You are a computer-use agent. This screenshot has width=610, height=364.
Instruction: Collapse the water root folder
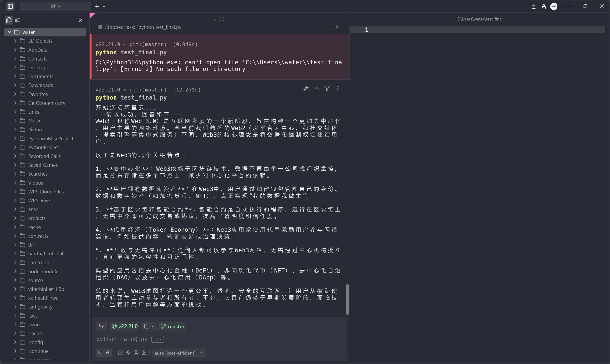pos(10,32)
